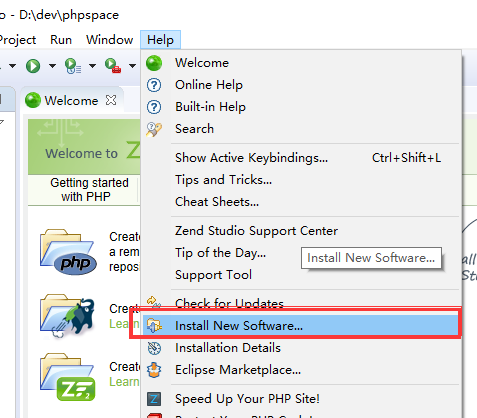Expand the Profile button dropdown arrow
477x418 pixels.
click(x=92, y=66)
